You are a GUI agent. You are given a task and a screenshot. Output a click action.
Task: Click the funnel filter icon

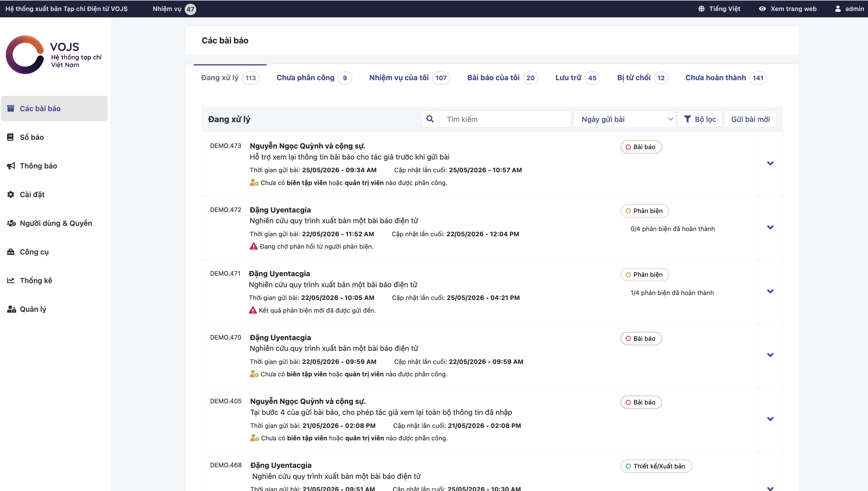[x=687, y=119]
